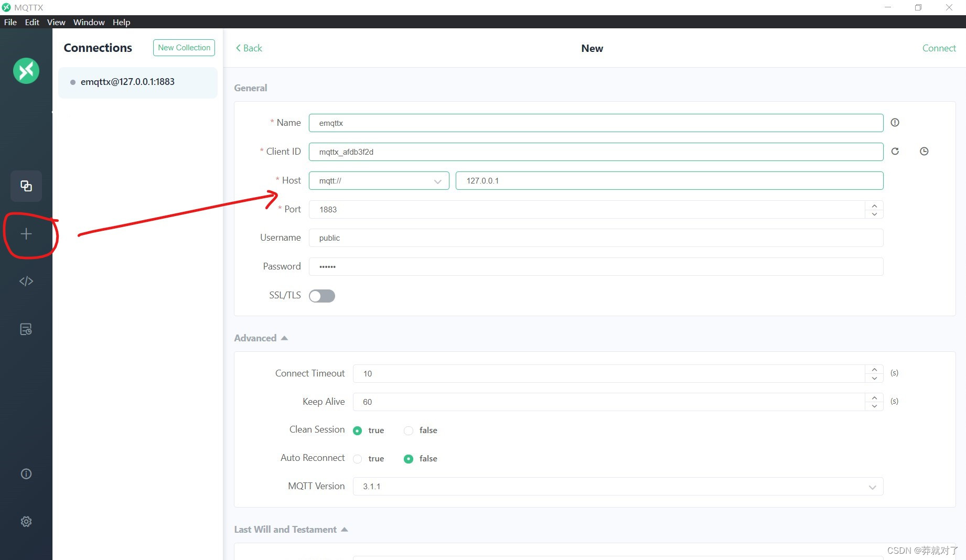The height and width of the screenshot is (560, 966).
Task: Open the Edit menu
Action: click(x=32, y=22)
